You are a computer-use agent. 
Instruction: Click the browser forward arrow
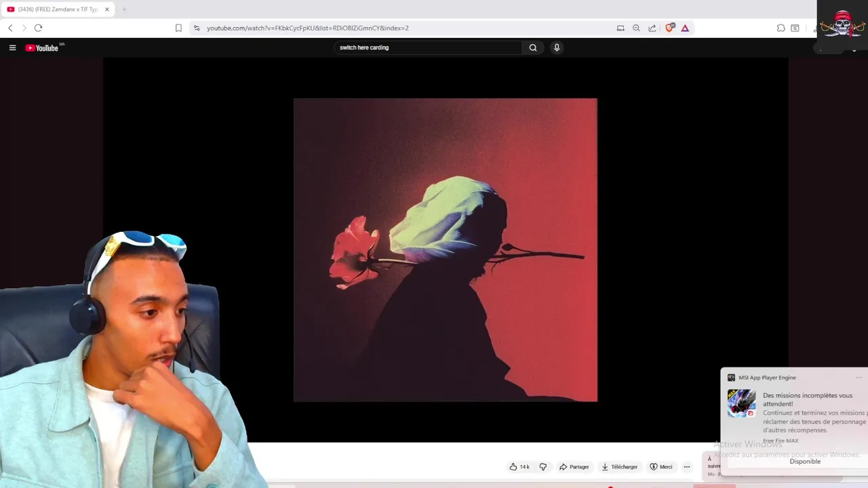coord(24,28)
